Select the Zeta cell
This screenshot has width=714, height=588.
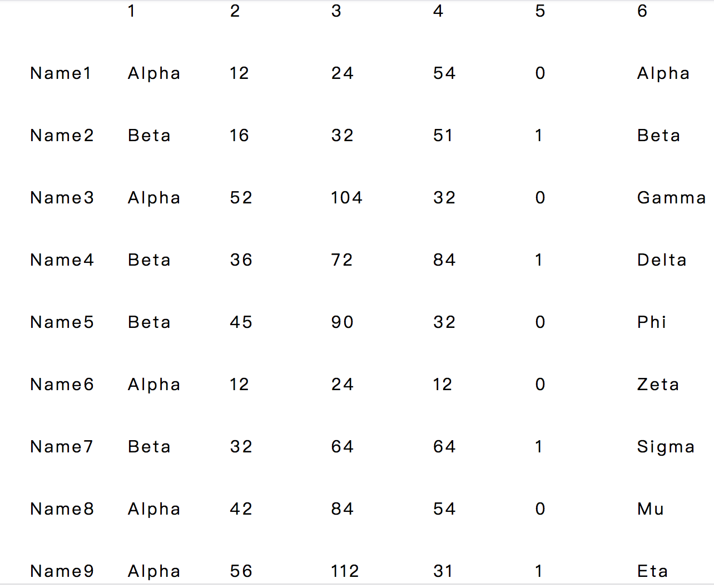(x=658, y=385)
